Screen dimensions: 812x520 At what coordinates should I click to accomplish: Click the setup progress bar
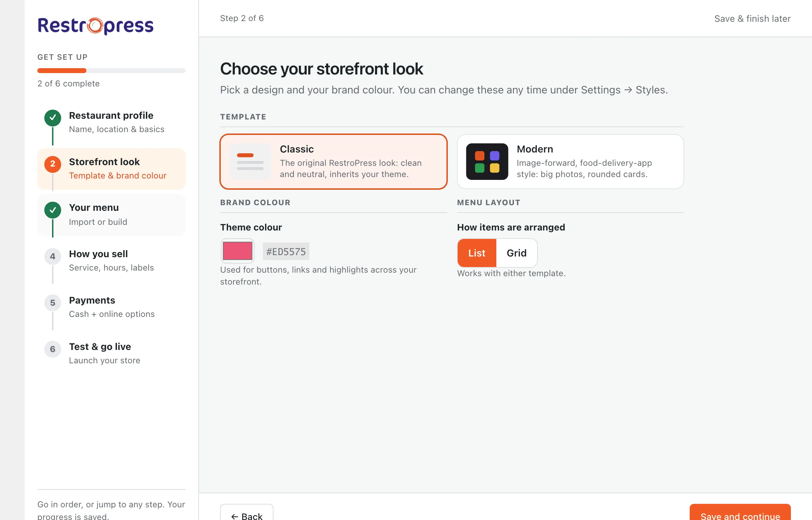pyautogui.click(x=111, y=71)
